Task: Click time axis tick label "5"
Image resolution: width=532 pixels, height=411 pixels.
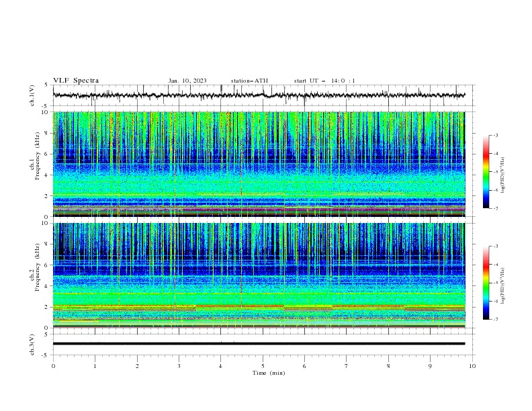Action: coord(263,366)
